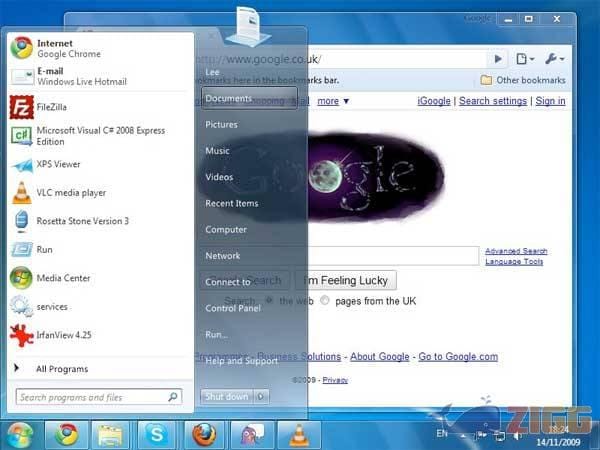Open Advanced Search link

[516, 251]
